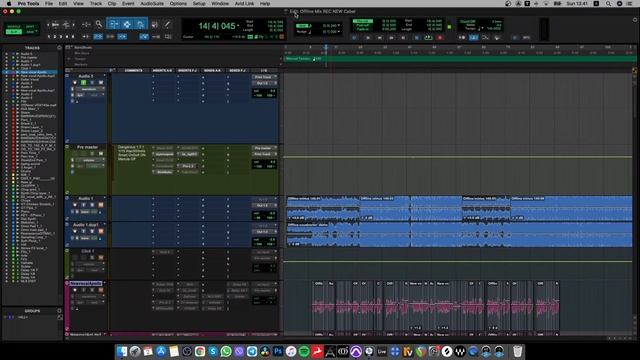The height and width of the screenshot is (360, 640).
Task: Select the ALL group in Groups list
Action: (23, 317)
